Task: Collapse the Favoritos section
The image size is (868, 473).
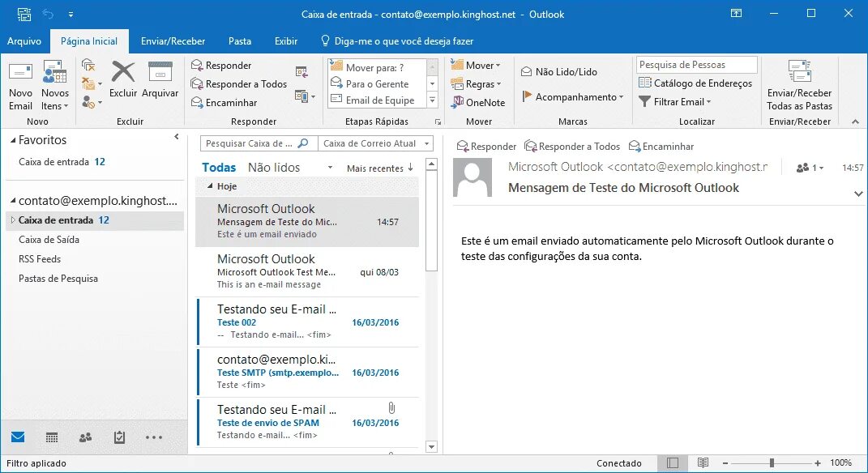Action: coord(13,140)
